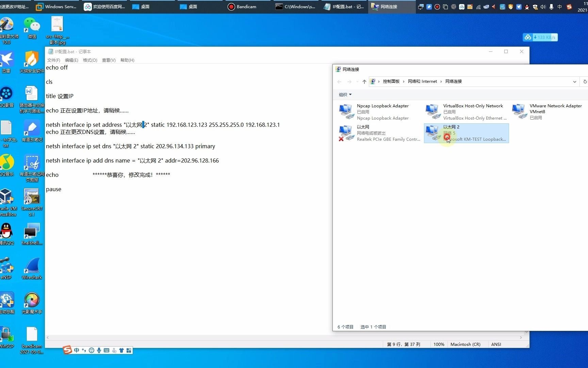Open eNSP desktop shortcut
Viewport: 588px width, 368px height.
click(x=6, y=269)
